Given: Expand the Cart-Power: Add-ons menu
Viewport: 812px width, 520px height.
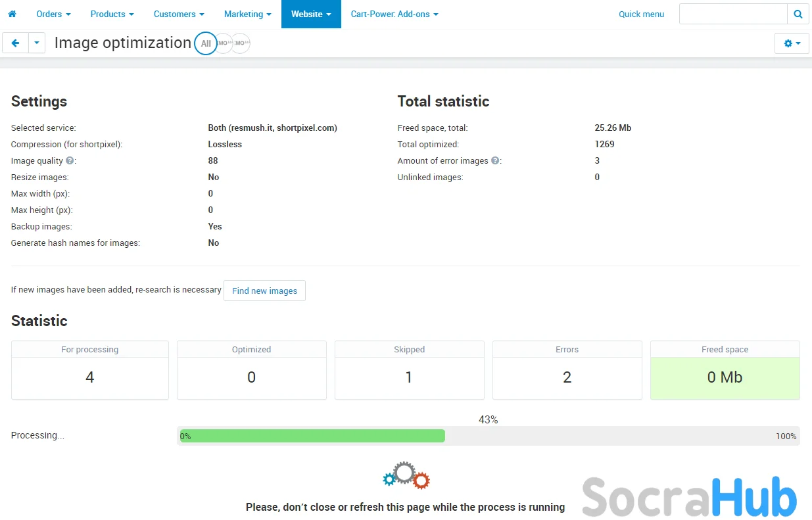Looking at the screenshot, I should tap(394, 14).
